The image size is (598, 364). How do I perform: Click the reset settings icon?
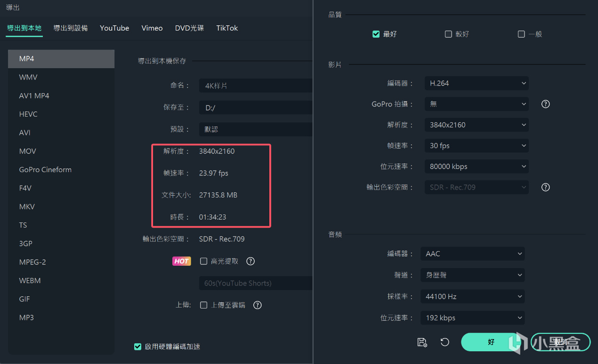point(445,342)
